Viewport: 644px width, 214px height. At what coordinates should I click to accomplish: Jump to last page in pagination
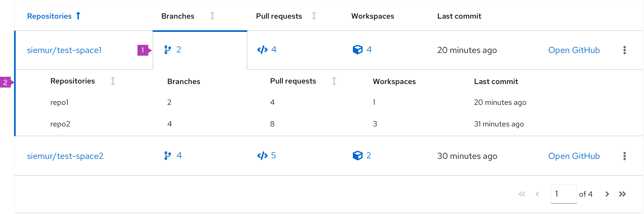tap(622, 194)
